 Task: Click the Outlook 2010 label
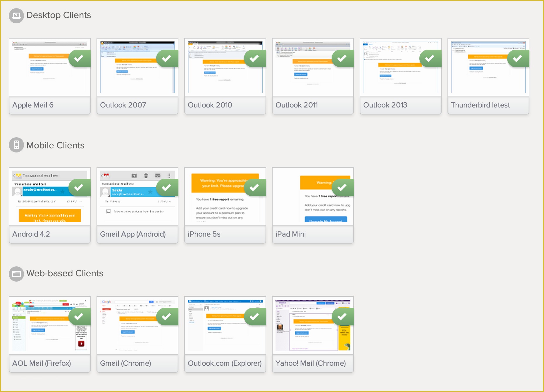[x=210, y=105]
